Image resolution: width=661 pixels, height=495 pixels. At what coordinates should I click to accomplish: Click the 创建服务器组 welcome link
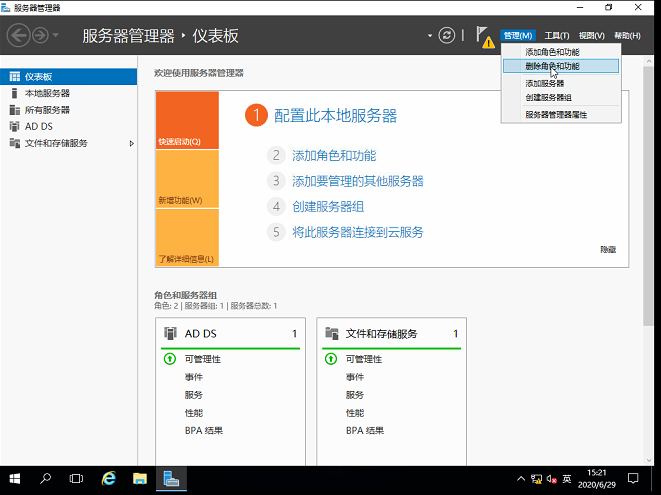328,207
